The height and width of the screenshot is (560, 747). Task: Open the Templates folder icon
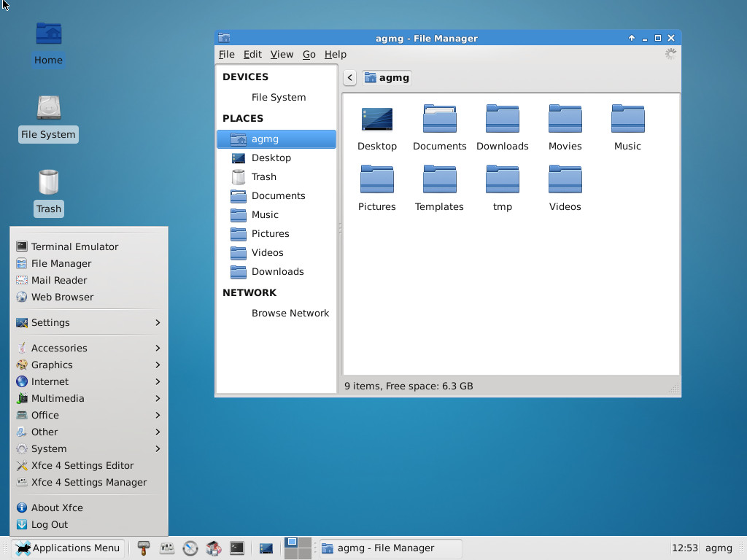click(439, 189)
